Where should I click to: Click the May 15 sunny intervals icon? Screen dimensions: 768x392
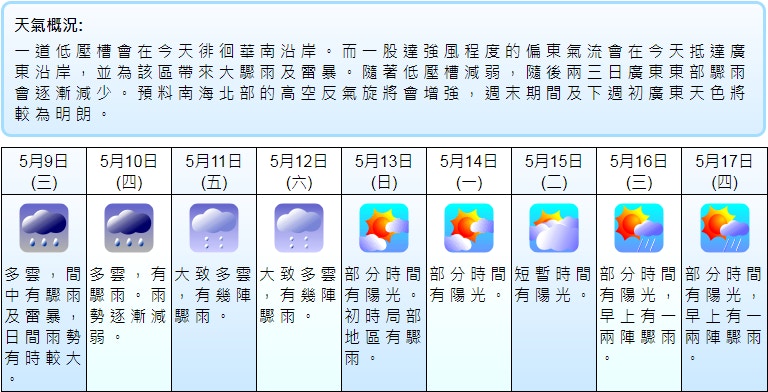pyautogui.click(x=554, y=228)
